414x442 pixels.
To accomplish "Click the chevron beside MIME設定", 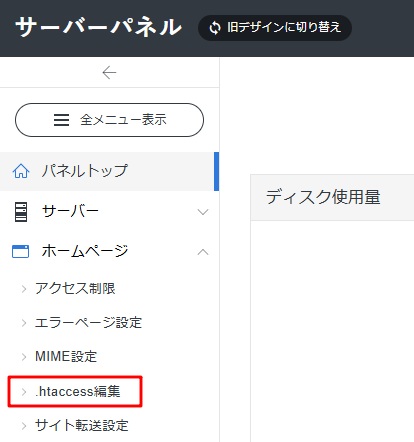I will tap(24, 357).
